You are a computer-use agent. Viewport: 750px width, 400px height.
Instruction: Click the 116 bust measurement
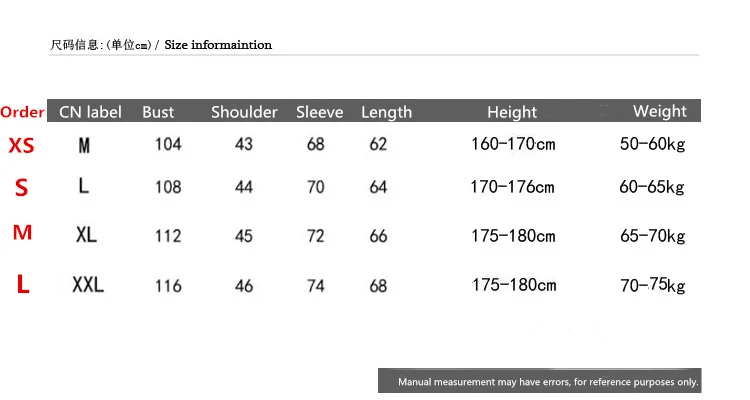[x=168, y=286]
